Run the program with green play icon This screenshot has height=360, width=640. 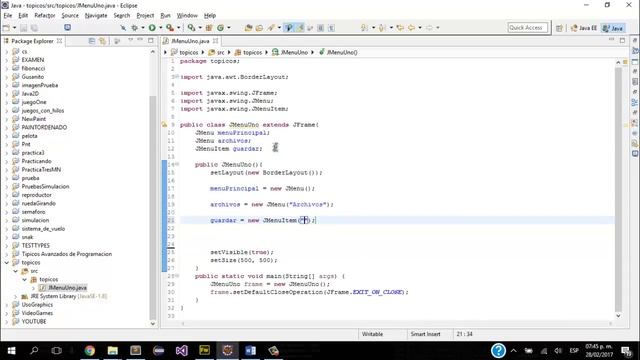[152, 28]
